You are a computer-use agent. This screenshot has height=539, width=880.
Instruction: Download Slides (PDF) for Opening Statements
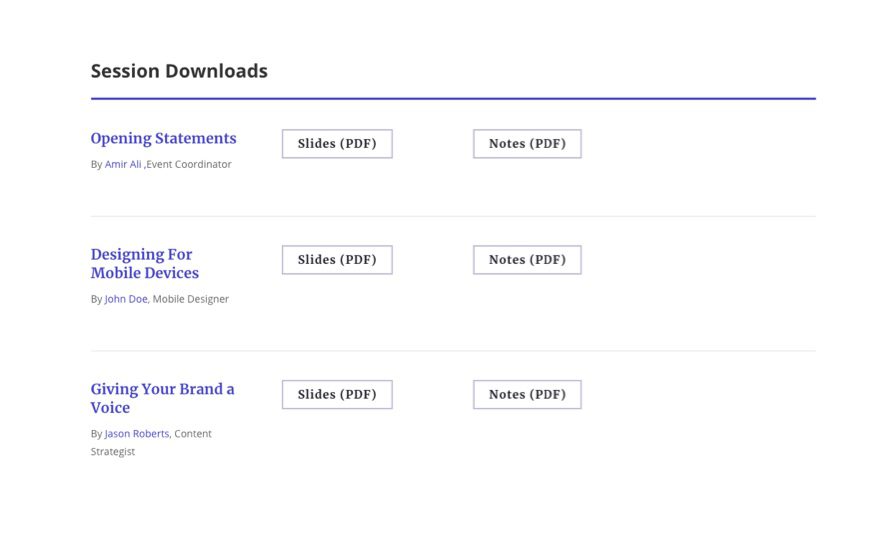[x=337, y=144]
